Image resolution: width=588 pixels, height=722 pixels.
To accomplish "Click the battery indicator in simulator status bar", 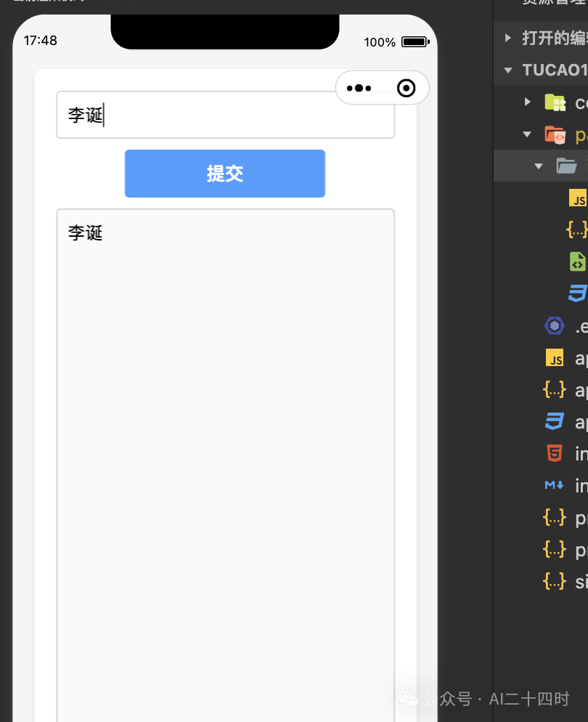I will tap(415, 42).
